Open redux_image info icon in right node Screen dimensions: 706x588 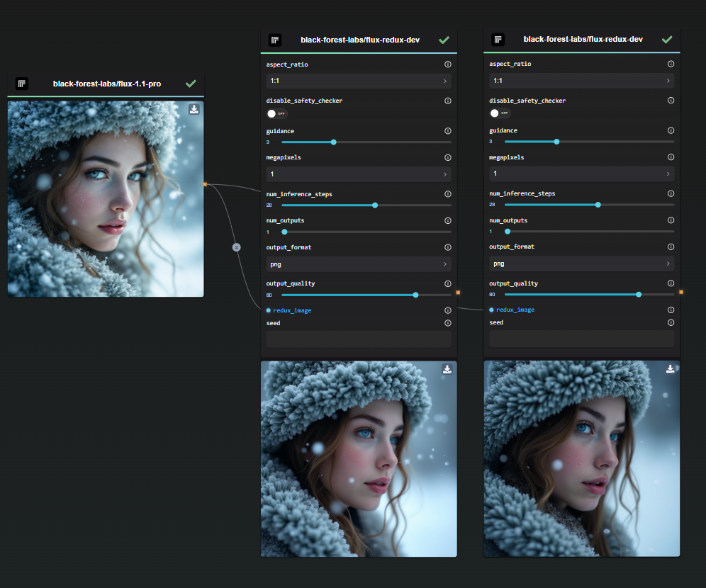point(671,310)
